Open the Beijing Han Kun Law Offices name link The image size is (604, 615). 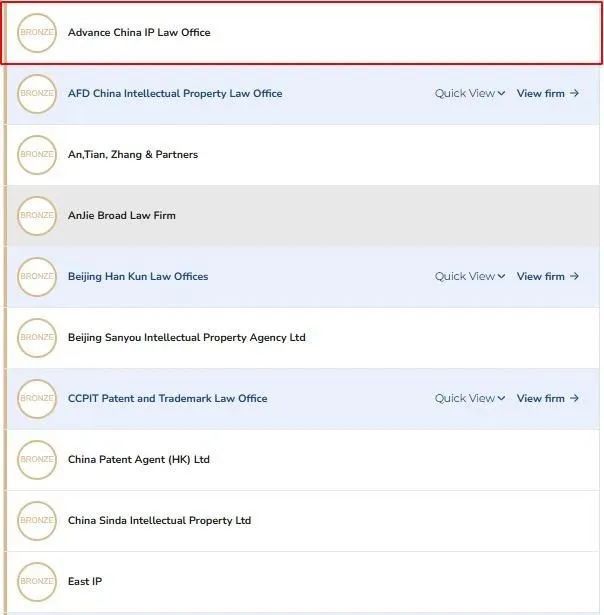(x=138, y=277)
